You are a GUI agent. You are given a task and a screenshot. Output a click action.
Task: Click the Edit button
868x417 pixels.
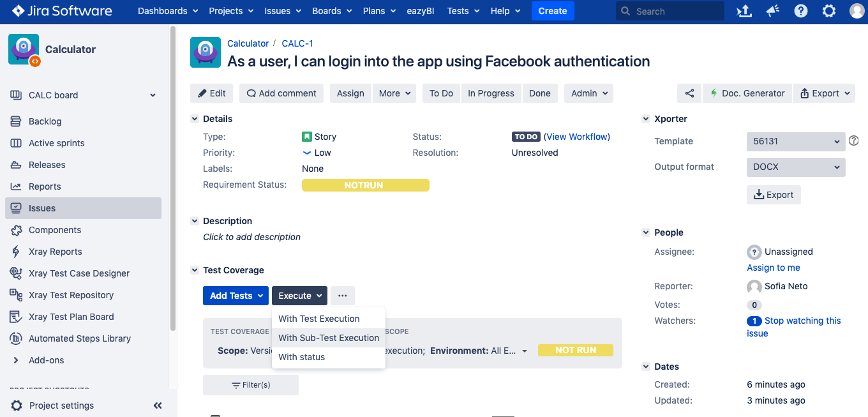(212, 93)
